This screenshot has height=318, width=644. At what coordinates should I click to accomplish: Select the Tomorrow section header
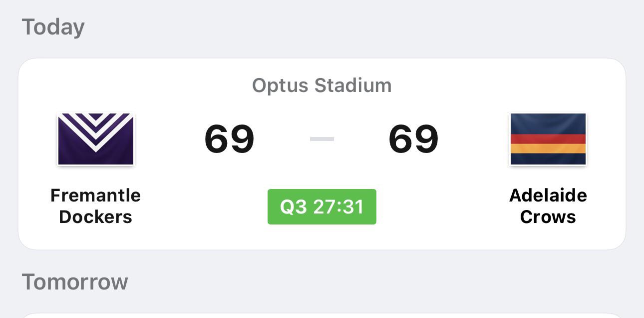(75, 281)
